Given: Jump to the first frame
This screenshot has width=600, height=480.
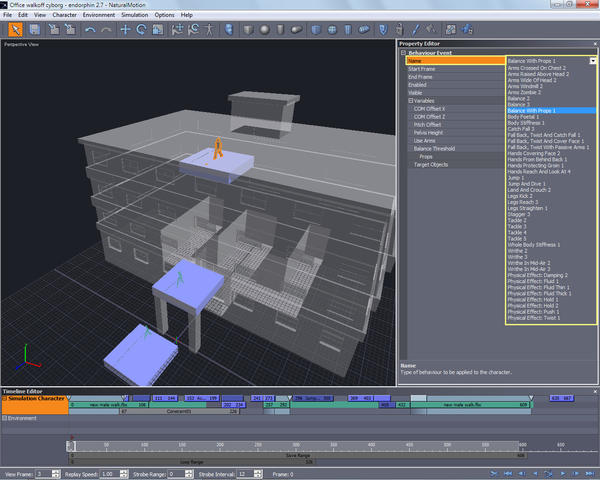Looking at the screenshot, I should point(508,474).
